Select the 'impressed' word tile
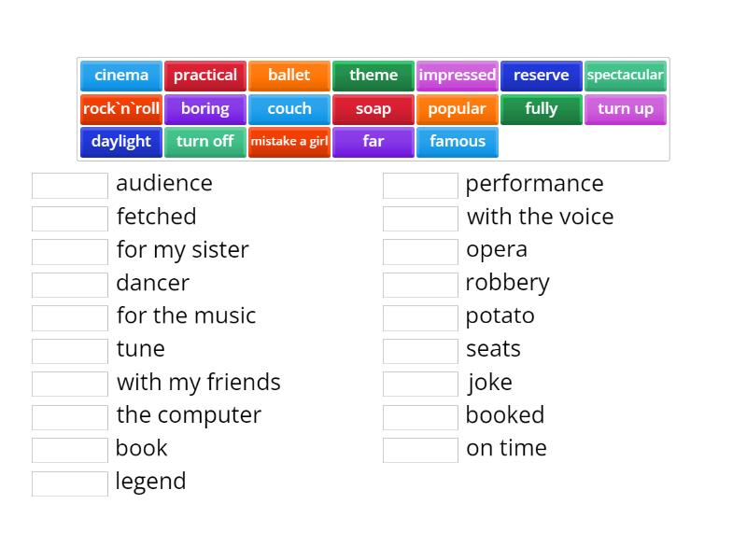 coord(458,76)
